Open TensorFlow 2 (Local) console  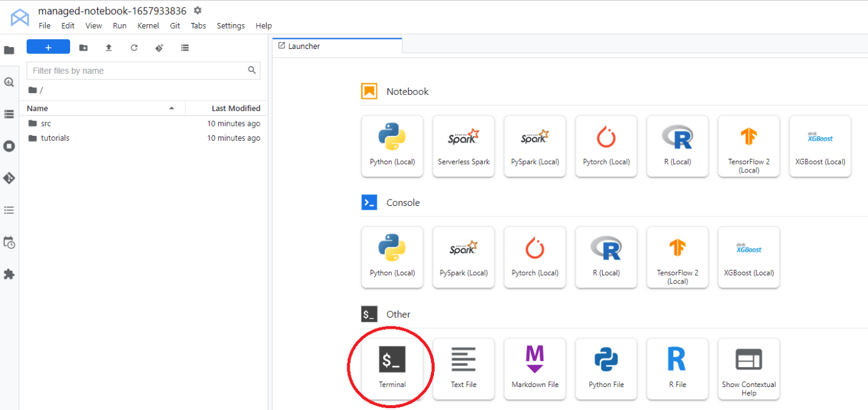(x=677, y=257)
